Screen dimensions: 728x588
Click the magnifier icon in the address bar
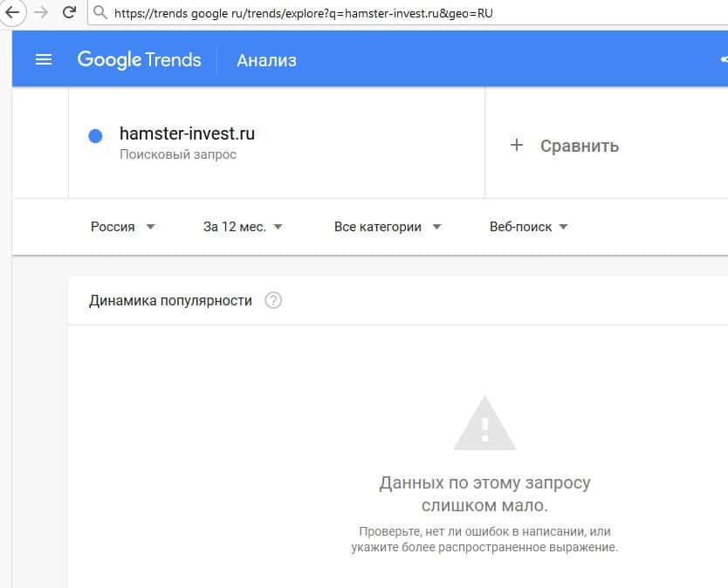click(x=100, y=13)
